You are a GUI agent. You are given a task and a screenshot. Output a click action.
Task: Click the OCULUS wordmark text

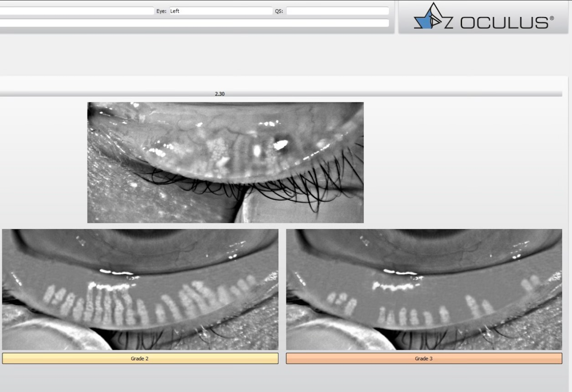point(504,23)
